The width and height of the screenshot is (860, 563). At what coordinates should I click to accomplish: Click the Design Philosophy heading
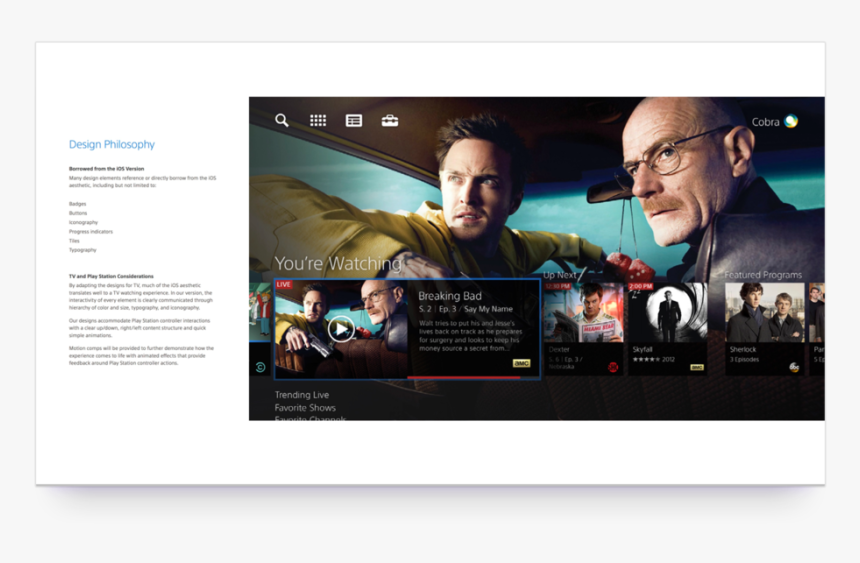point(112,144)
